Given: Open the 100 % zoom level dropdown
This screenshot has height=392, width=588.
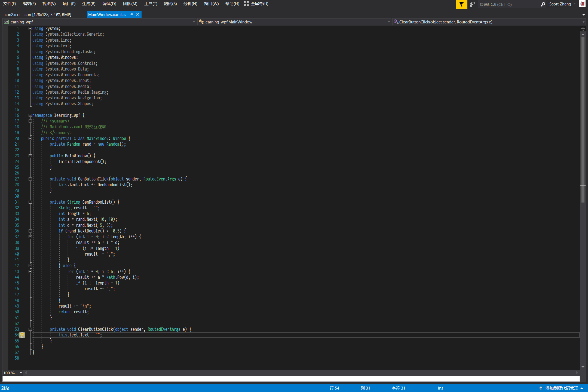Looking at the screenshot, I should pyautogui.click(x=21, y=373).
